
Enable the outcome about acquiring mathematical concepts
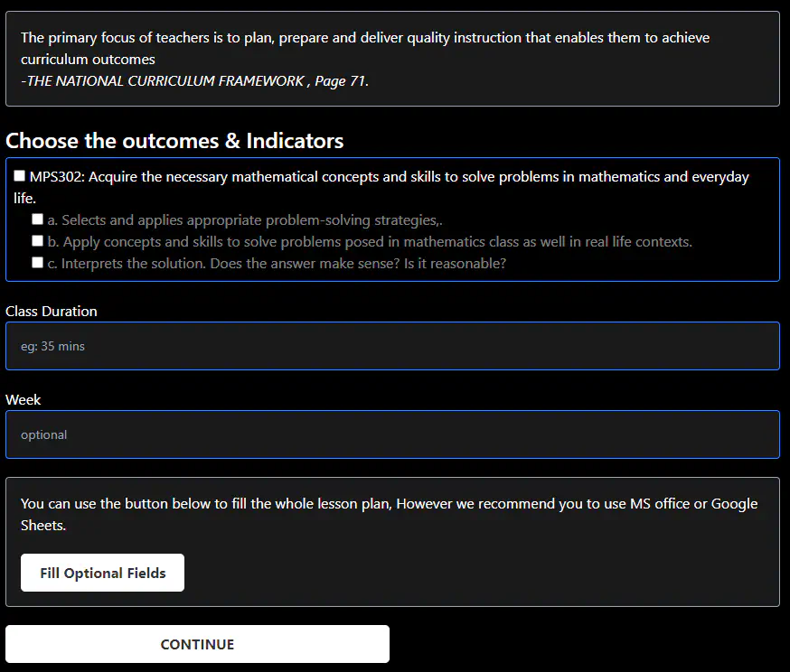19,175
